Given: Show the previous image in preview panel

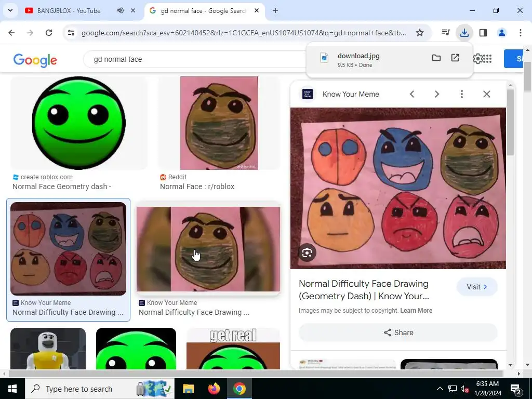Looking at the screenshot, I should (412, 95).
